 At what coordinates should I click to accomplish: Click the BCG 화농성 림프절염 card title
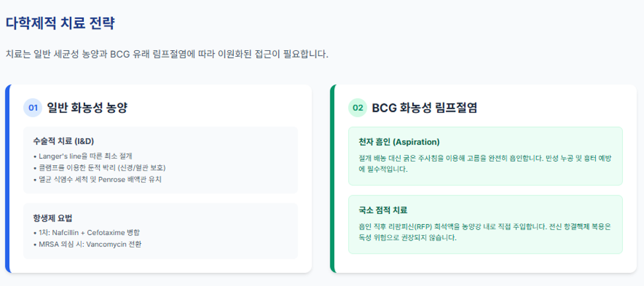[x=424, y=108]
